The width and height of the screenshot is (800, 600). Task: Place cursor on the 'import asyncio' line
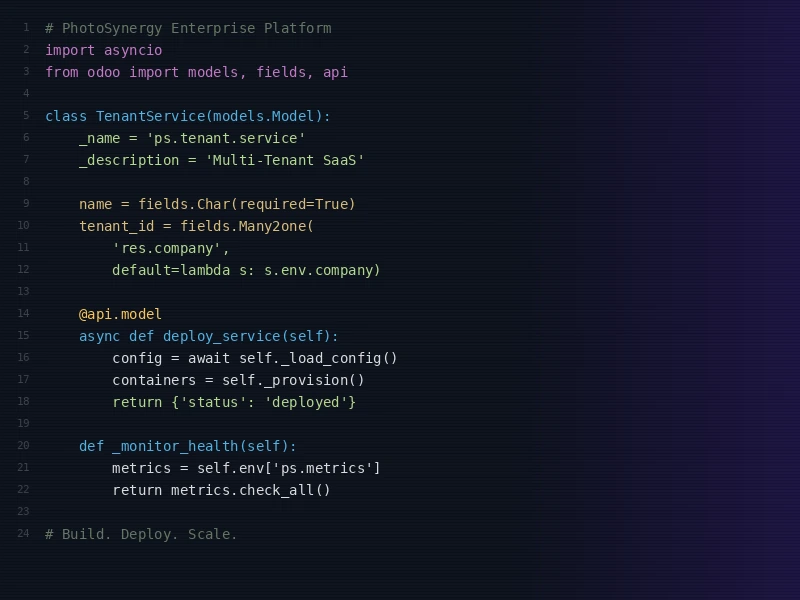[x=103, y=50]
